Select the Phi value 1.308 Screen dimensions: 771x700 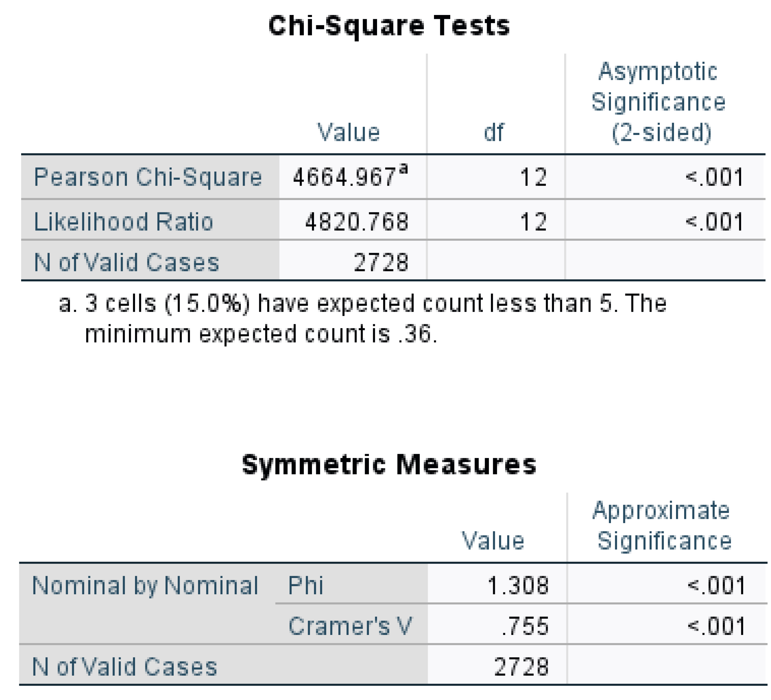click(518, 585)
